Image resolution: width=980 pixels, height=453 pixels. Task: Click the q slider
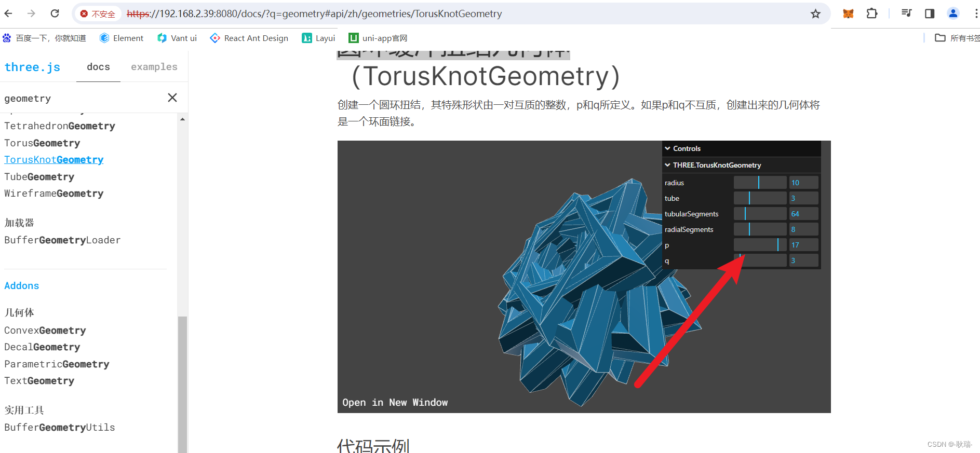(x=760, y=260)
